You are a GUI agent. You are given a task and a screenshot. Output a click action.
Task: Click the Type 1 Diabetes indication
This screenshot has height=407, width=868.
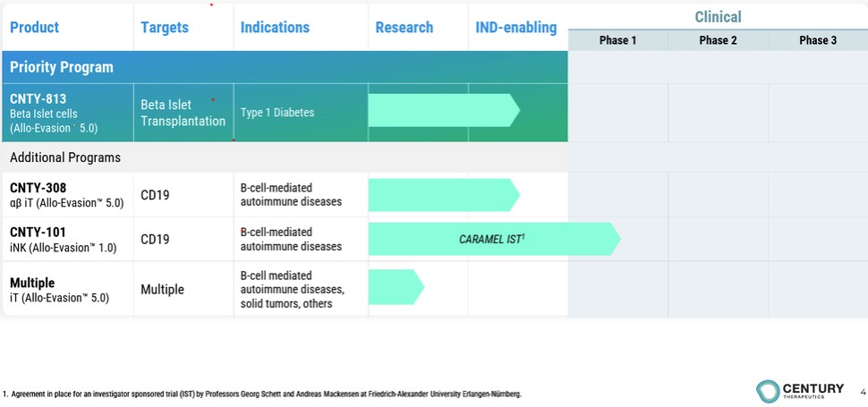coord(277,113)
